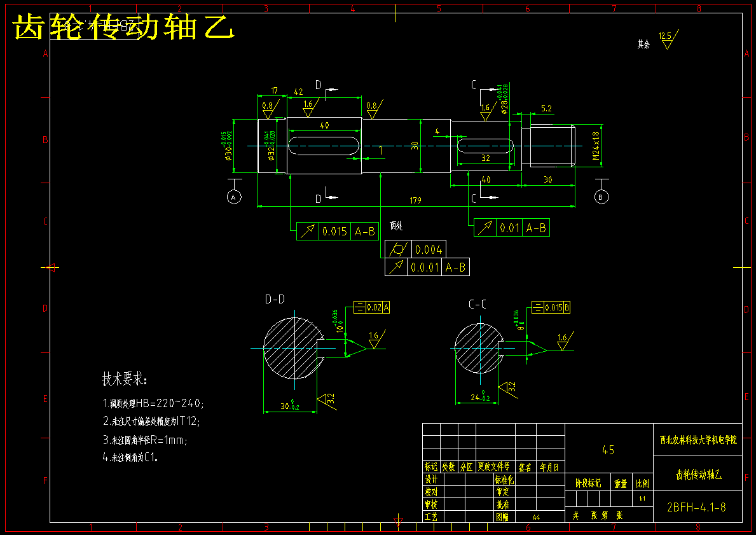Click the 0.0.01 A-B tolerance frame

tap(427, 267)
